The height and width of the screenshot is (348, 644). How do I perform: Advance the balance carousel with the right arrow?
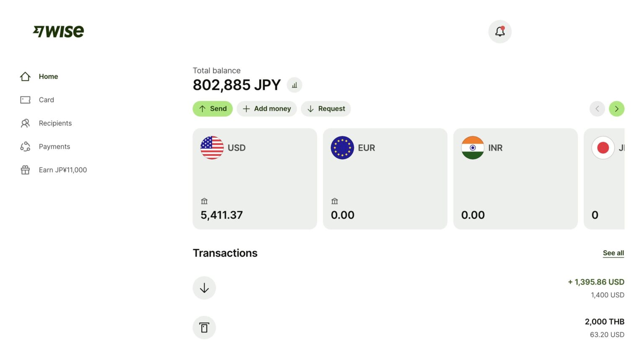(616, 109)
